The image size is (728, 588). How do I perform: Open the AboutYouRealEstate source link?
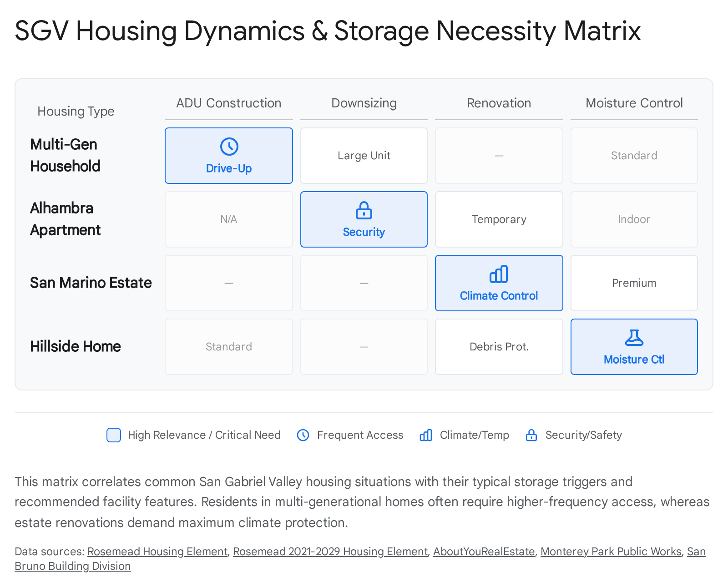pos(484,551)
